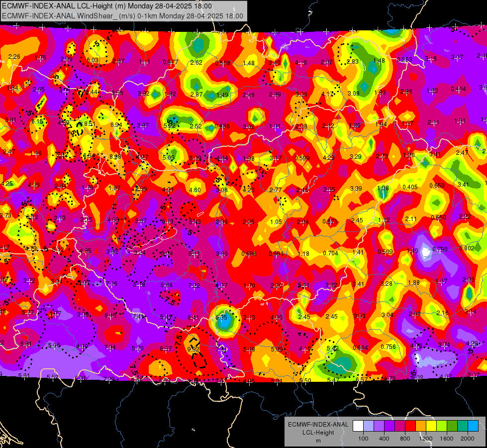Click the wind shear value 2.83
This screenshot has width=487, height=448.
353,62
